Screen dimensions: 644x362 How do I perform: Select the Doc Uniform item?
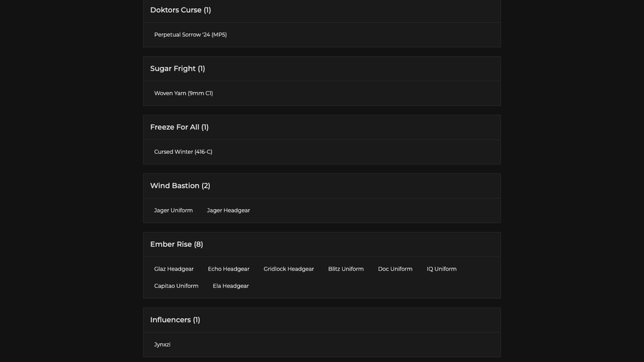pyautogui.click(x=395, y=269)
